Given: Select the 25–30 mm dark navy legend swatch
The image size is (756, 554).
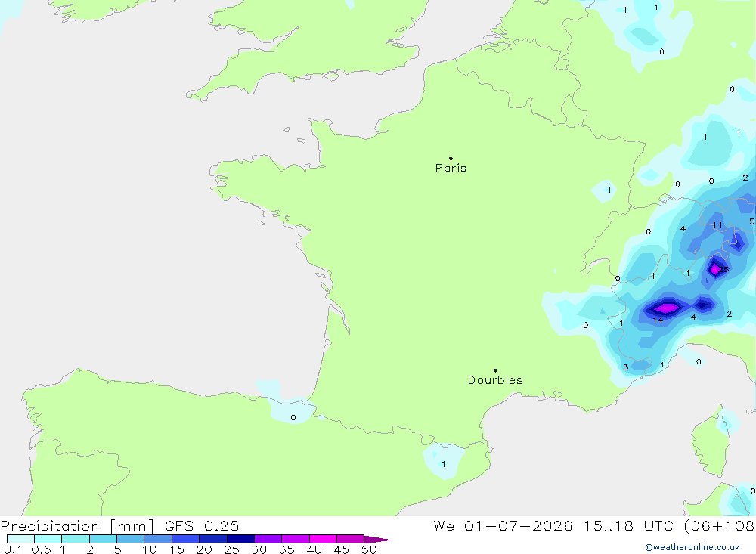Looking at the screenshot, I should point(240,539).
